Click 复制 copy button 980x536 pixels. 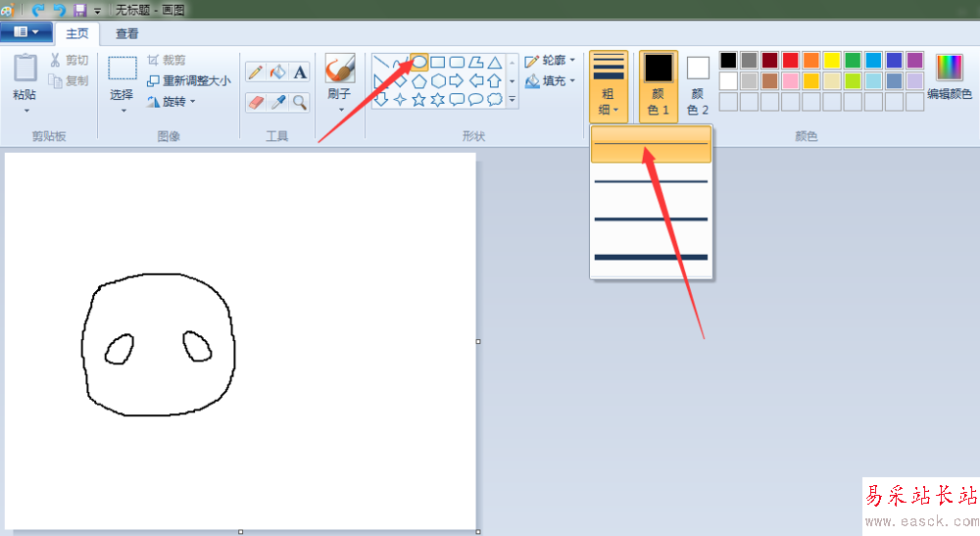pyautogui.click(x=69, y=80)
